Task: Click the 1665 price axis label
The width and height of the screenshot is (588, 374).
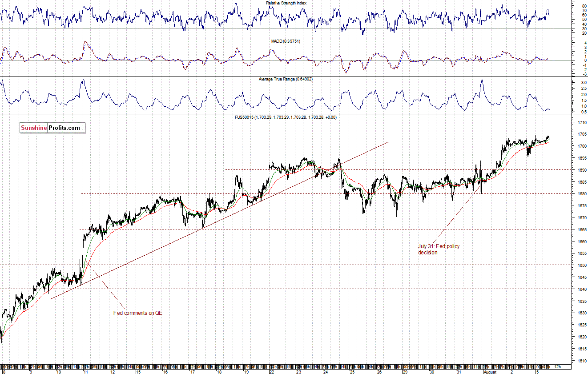Action: [582, 230]
